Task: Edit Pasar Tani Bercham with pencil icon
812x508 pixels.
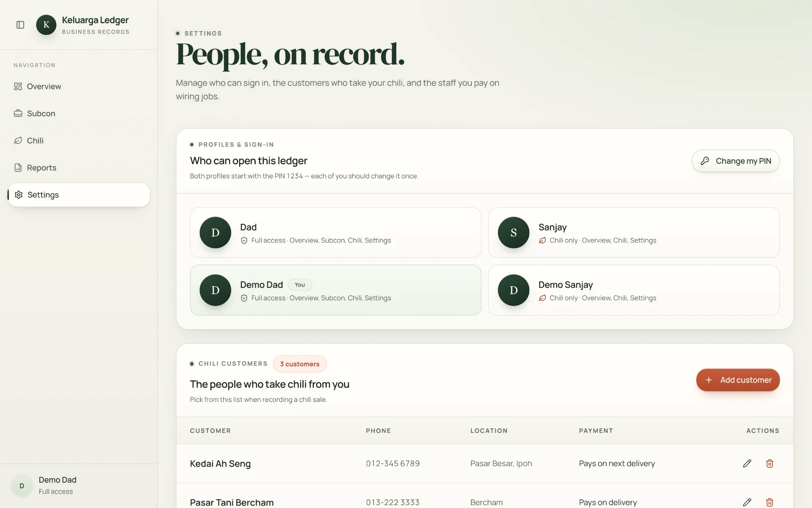Action: coord(747,502)
